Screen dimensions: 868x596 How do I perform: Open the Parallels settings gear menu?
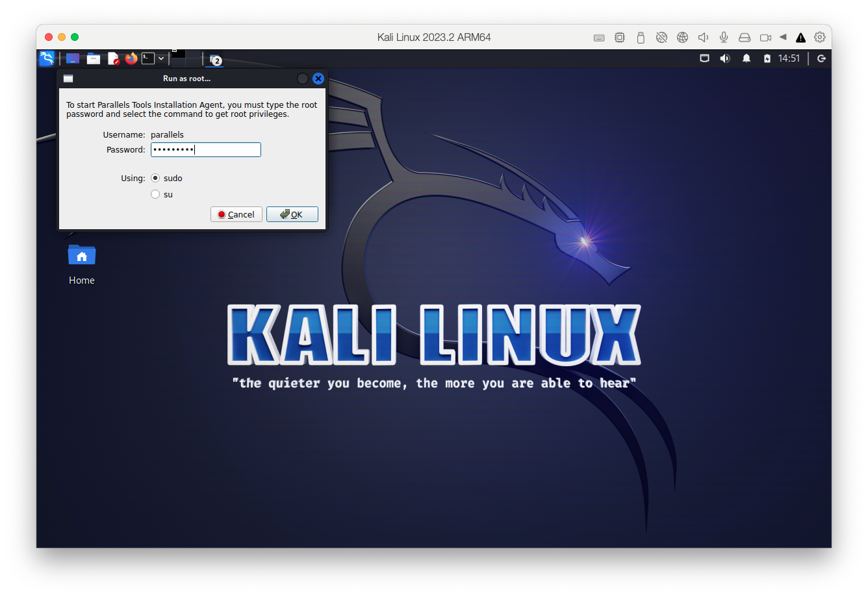(820, 38)
